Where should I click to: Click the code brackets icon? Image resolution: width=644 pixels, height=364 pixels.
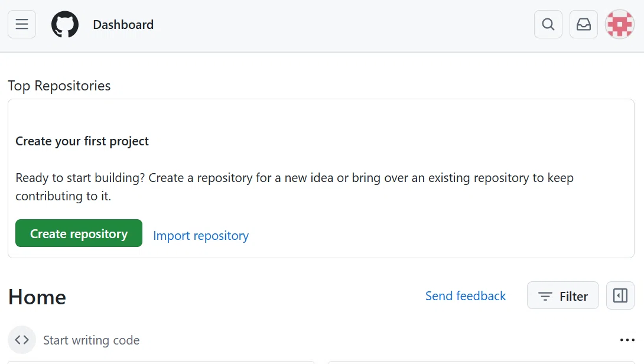click(22, 340)
